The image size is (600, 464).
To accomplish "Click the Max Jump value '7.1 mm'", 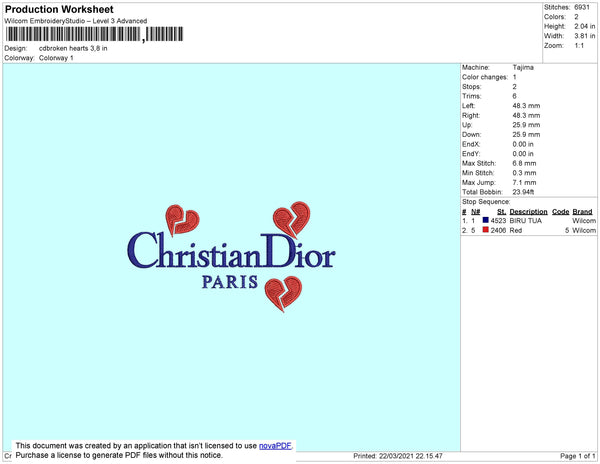I will pyautogui.click(x=524, y=182).
